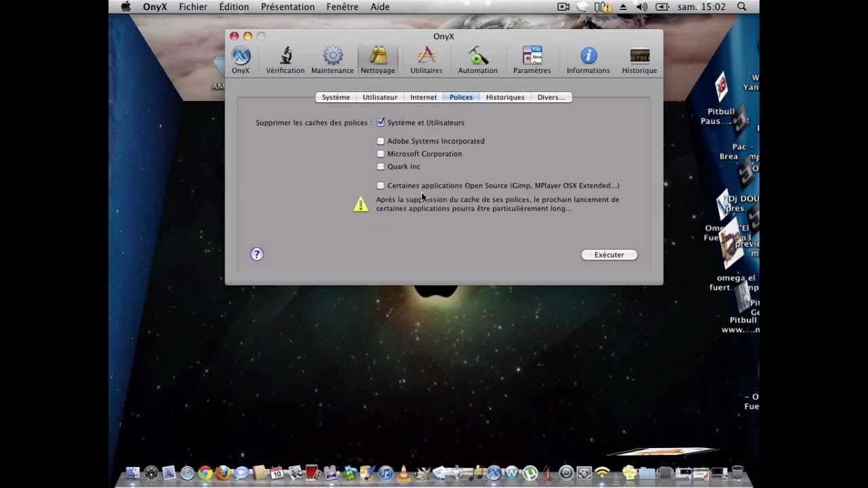Screen dimensions: 868x488
Task: Click the Exécuter button
Action: pyautogui.click(x=609, y=255)
